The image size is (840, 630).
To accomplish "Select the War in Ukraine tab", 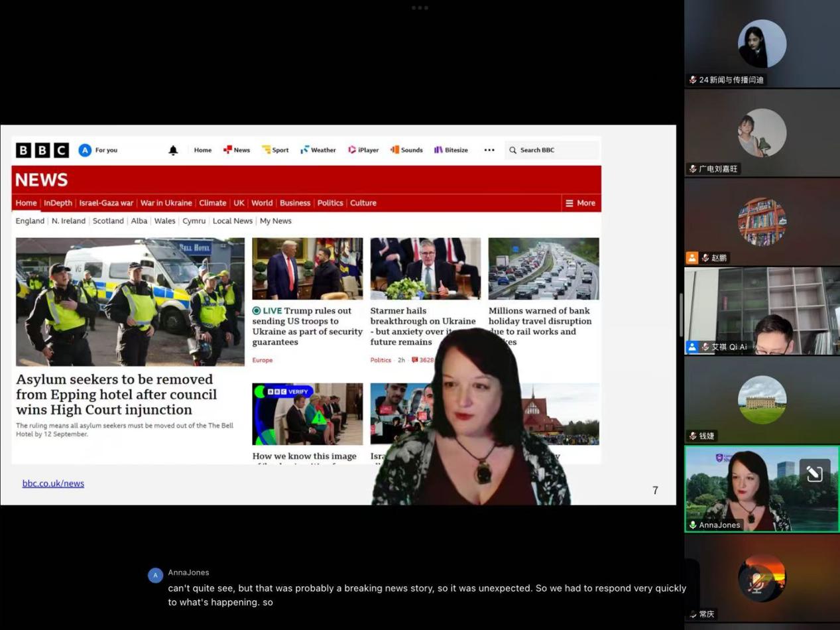I will (166, 203).
